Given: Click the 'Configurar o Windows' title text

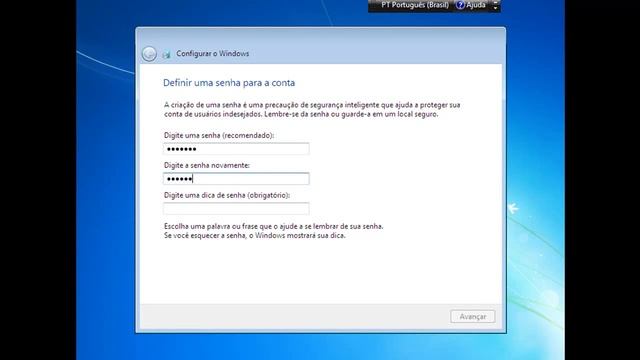Looking at the screenshot, I should tap(213, 53).
